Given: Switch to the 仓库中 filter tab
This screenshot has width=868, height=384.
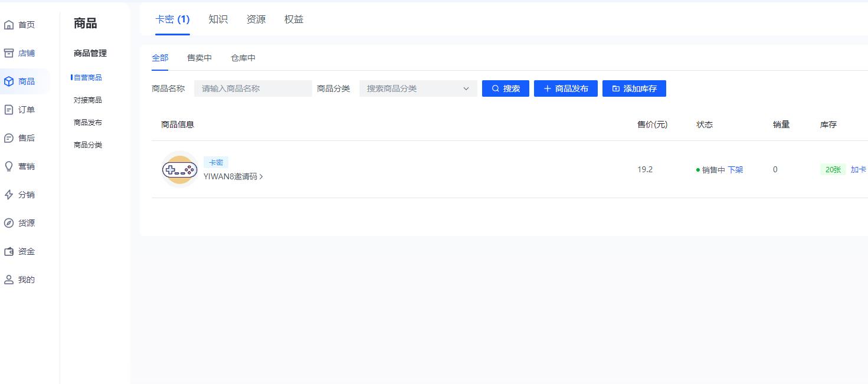Looking at the screenshot, I should click(243, 57).
